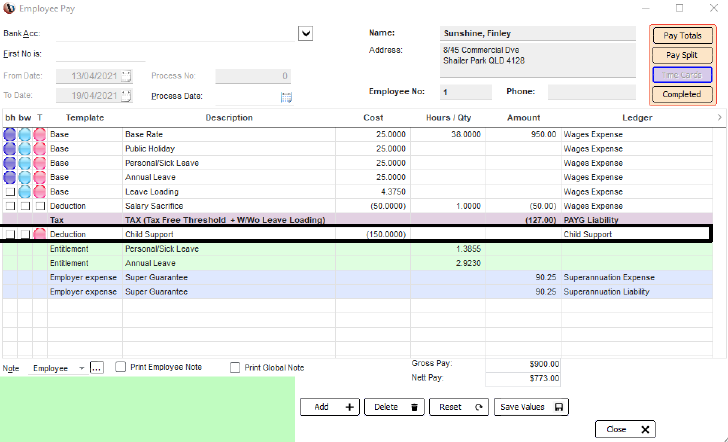Click the blue bw circle on Base Annual Leave row
Viewport: 728px width, 442px height.
(x=25, y=177)
